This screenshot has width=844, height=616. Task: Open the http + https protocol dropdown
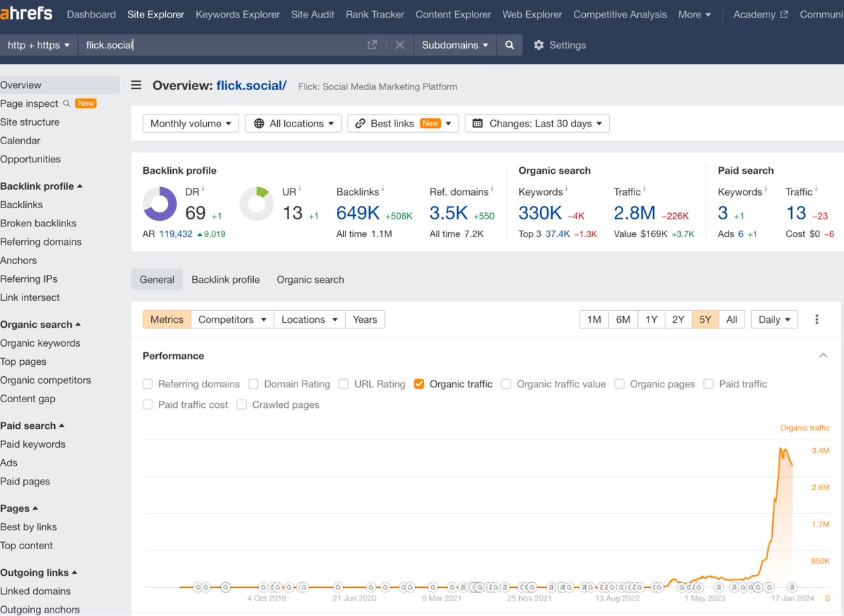click(39, 45)
